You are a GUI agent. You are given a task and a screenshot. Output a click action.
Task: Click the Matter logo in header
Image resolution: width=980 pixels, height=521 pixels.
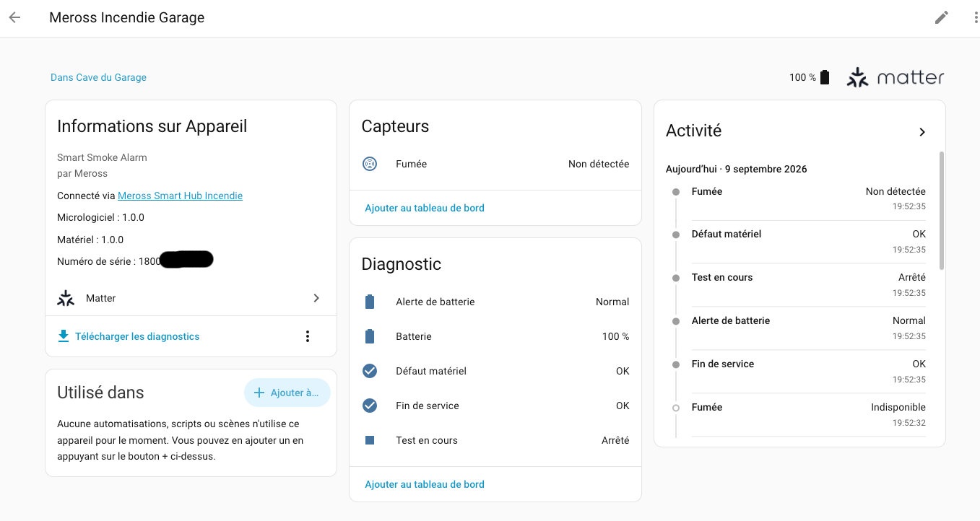[x=896, y=77]
